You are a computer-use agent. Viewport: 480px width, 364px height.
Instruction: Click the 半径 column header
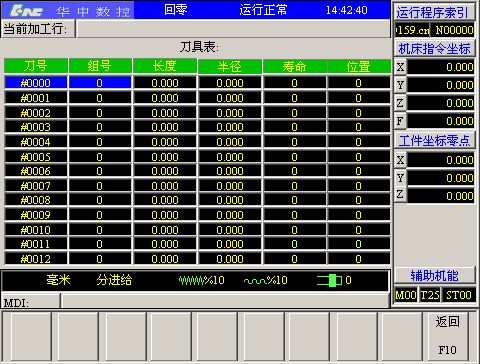230,66
